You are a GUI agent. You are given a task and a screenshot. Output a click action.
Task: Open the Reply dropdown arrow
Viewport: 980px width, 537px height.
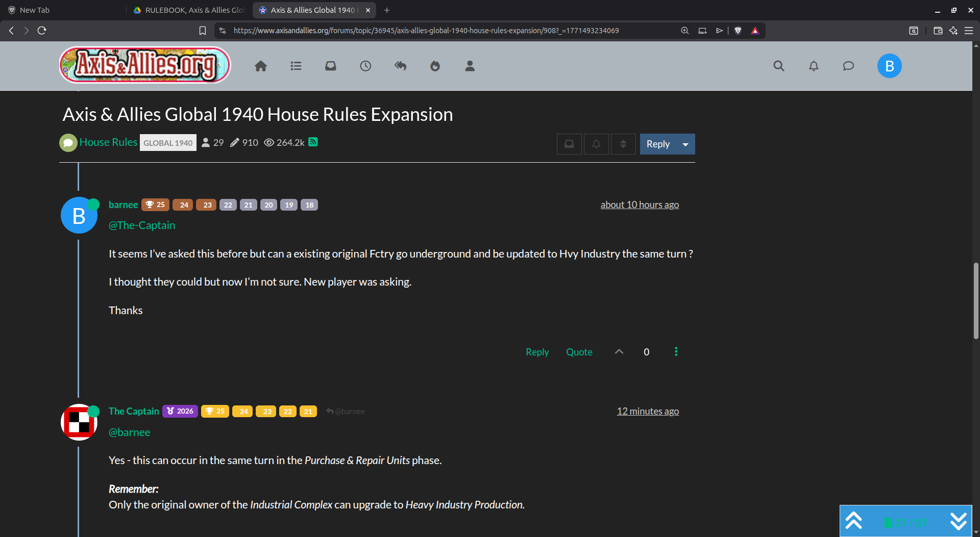coord(685,144)
